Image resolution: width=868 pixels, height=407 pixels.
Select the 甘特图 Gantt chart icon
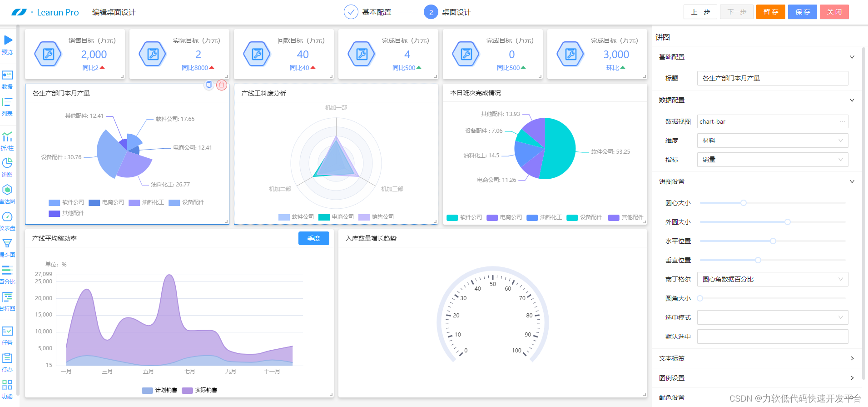pyautogui.click(x=7, y=297)
